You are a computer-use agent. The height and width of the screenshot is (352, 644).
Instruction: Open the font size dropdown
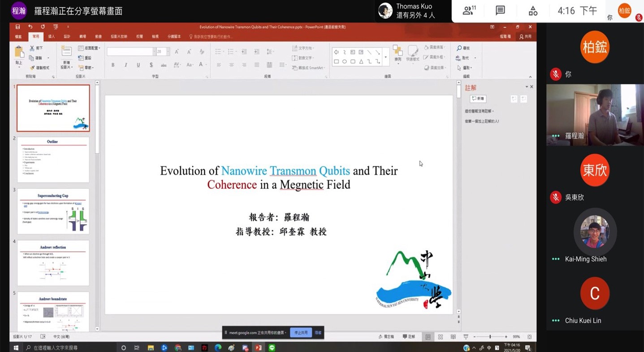coord(168,52)
